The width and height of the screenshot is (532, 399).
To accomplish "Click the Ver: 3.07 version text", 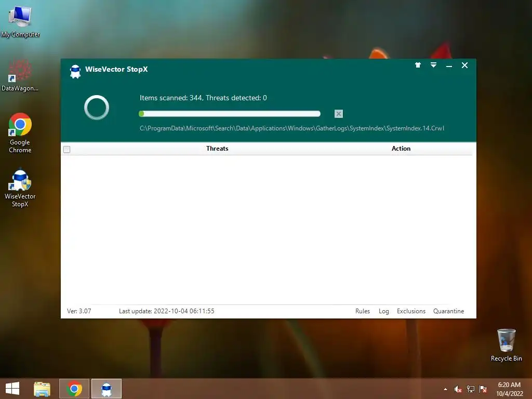I will [79, 311].
